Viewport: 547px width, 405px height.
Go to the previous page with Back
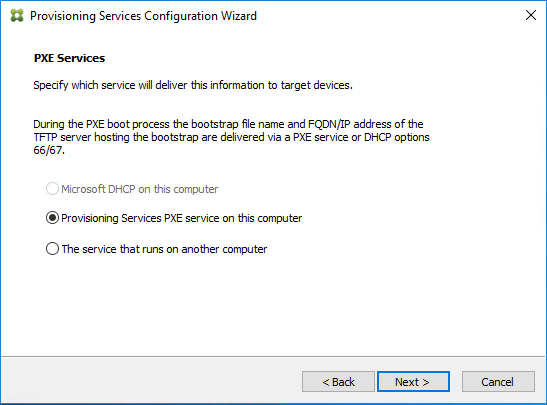[338, 382]
